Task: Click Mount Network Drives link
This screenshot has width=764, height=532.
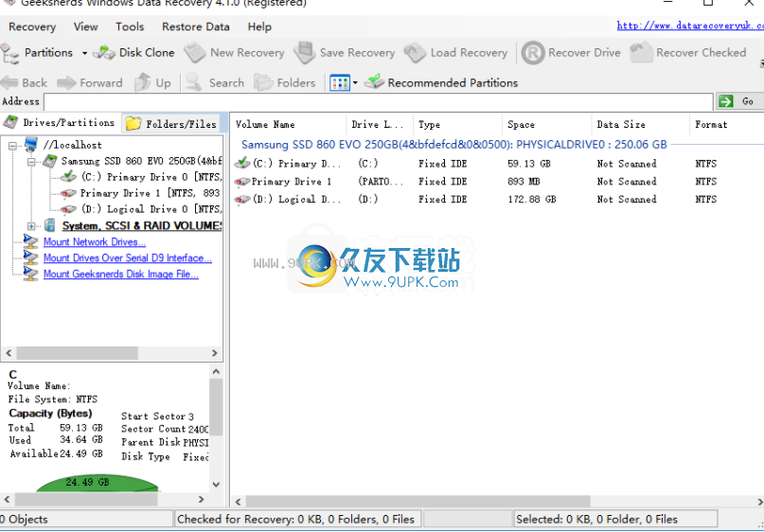Action: pyautogui.click(x=95, y=241)
